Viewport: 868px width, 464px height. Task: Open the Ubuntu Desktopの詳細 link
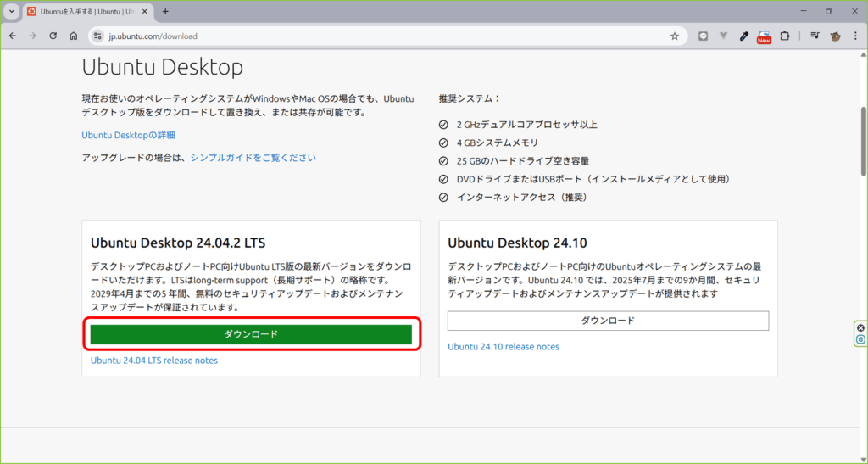point(129,135)
